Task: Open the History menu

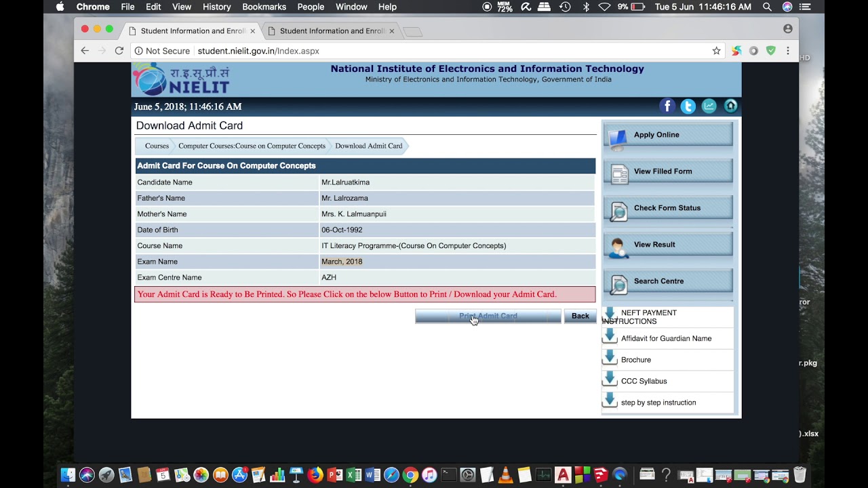Action: [x=216, y=7]
